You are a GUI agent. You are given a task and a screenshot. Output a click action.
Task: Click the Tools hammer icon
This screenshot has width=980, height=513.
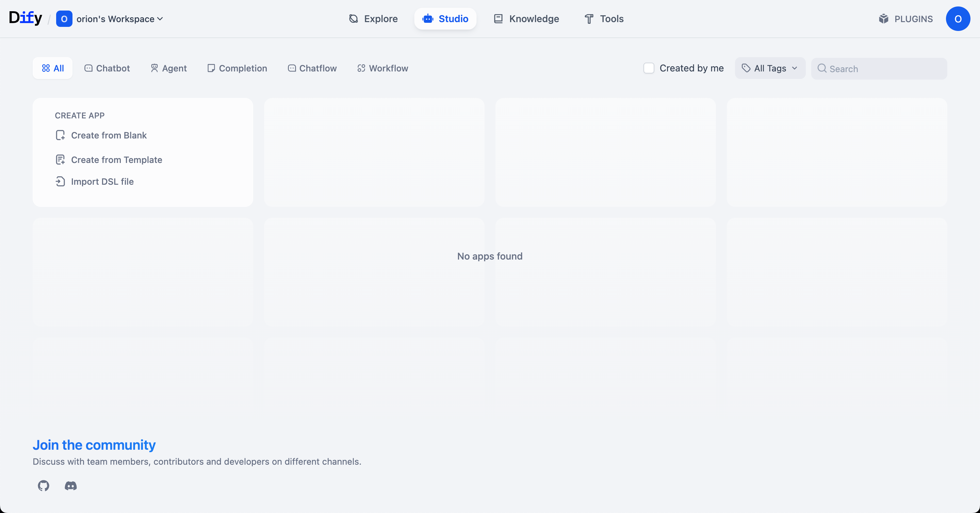tap(589, 19)
